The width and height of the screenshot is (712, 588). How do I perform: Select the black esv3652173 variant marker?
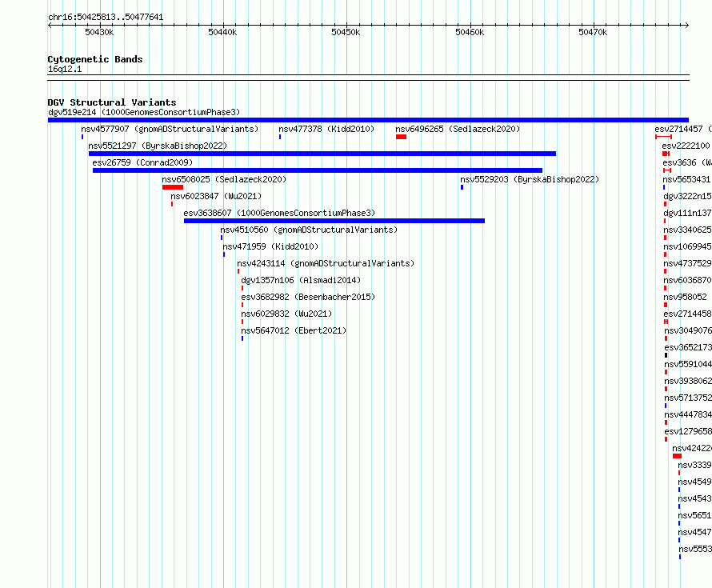(666, 355)
